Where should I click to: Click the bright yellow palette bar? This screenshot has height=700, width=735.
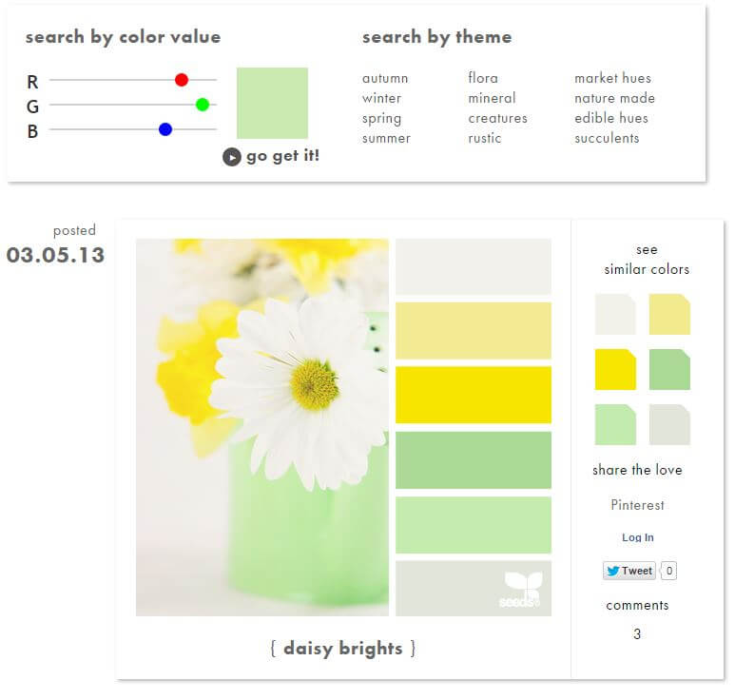click(474, 395)
